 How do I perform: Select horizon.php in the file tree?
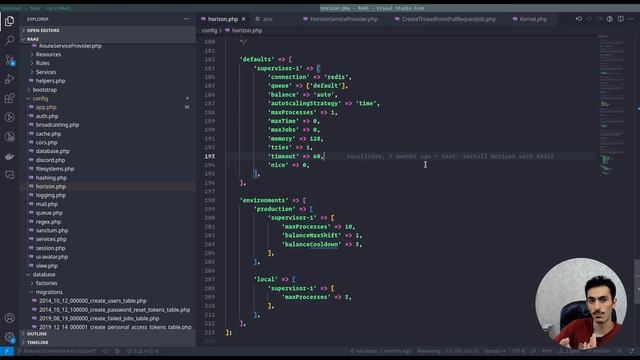pyautogui.click(x=51, y=187)
